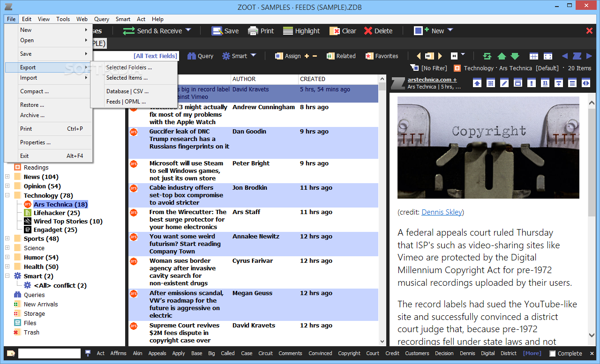Viewport: 600px width, 364px height.
Task: Click the tag input field
Action: coord(49,353)
